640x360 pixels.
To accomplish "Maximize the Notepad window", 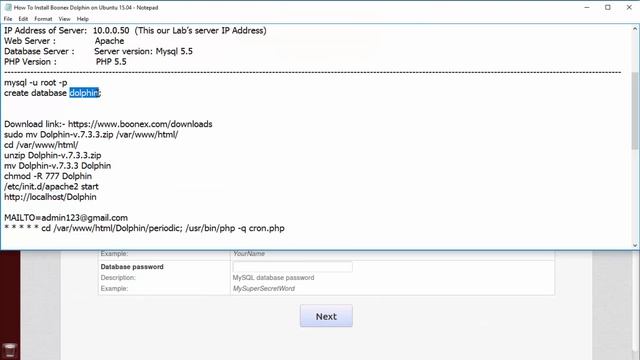I will [x=608, y=7].
